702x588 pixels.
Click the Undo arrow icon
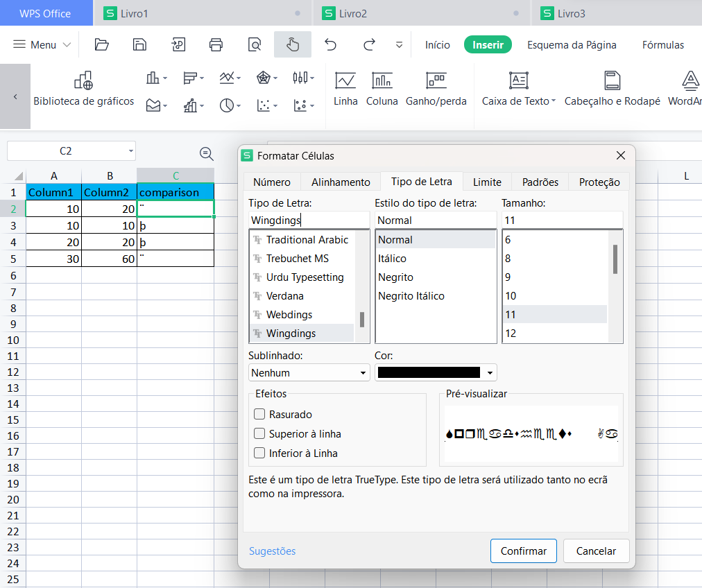tap(331, 45)
